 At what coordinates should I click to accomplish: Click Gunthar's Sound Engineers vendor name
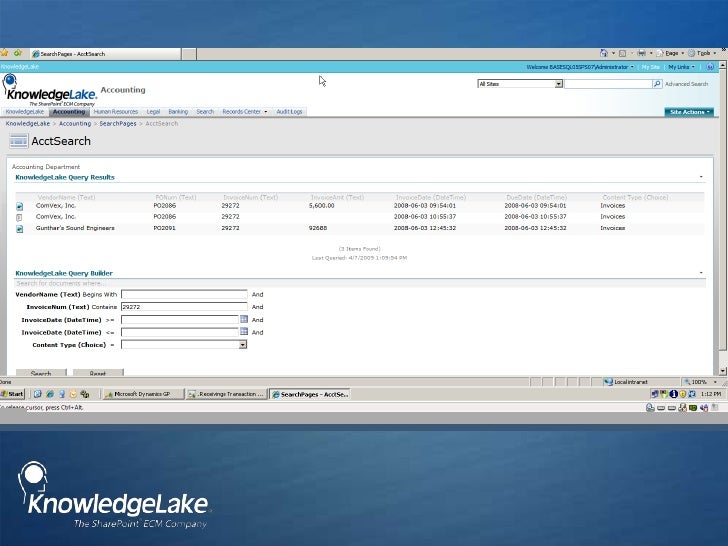(75, 228)
